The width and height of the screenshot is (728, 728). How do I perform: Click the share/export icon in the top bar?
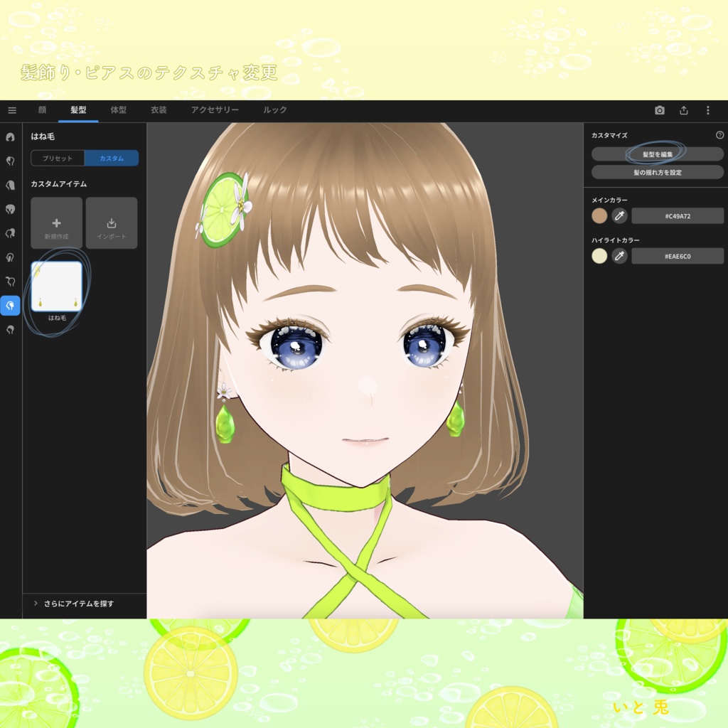(684, 110)
